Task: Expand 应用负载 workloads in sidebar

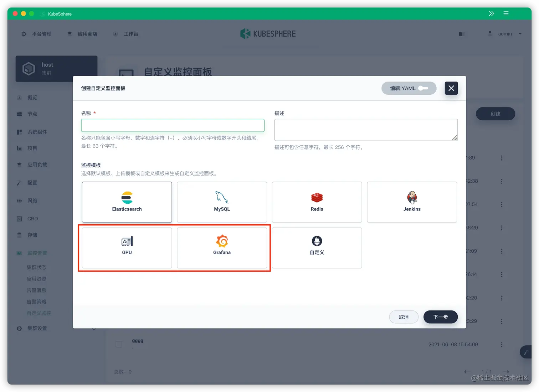Action: [37, 164]
